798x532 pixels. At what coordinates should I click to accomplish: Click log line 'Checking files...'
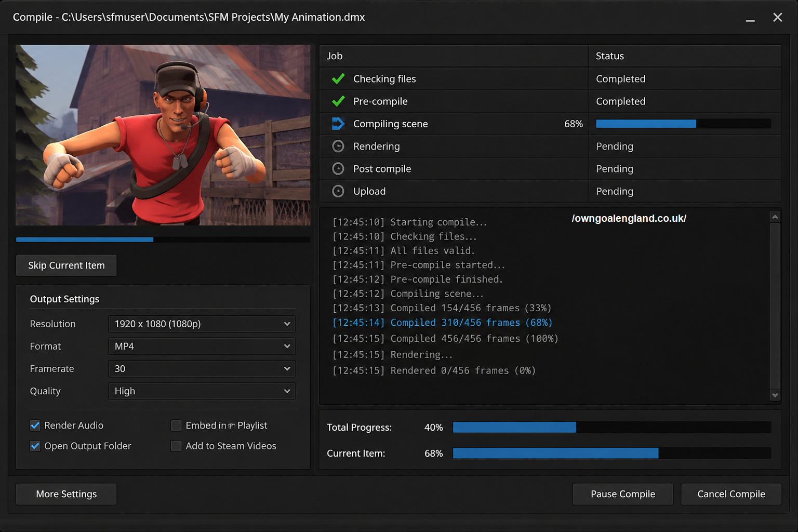click(x=404, y=236)
